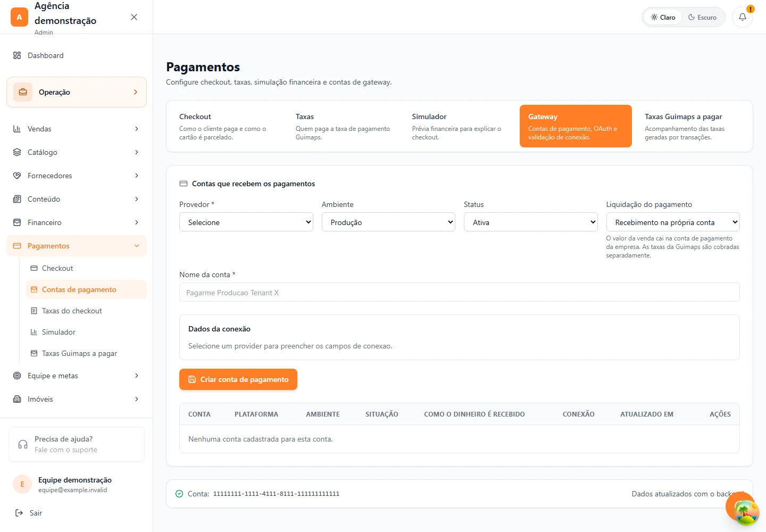Expand the Vendas menu chevron
This screenshot has width=766, height=532.
137,129
